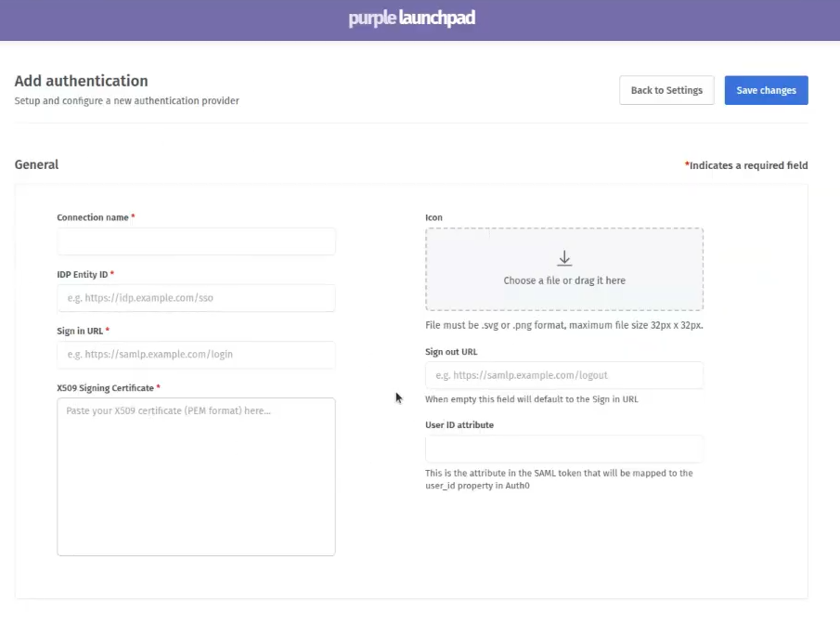Click the General section heading
Image resolution: width=840 pixels, height=625 pixels.
click(x=36, y=164)
